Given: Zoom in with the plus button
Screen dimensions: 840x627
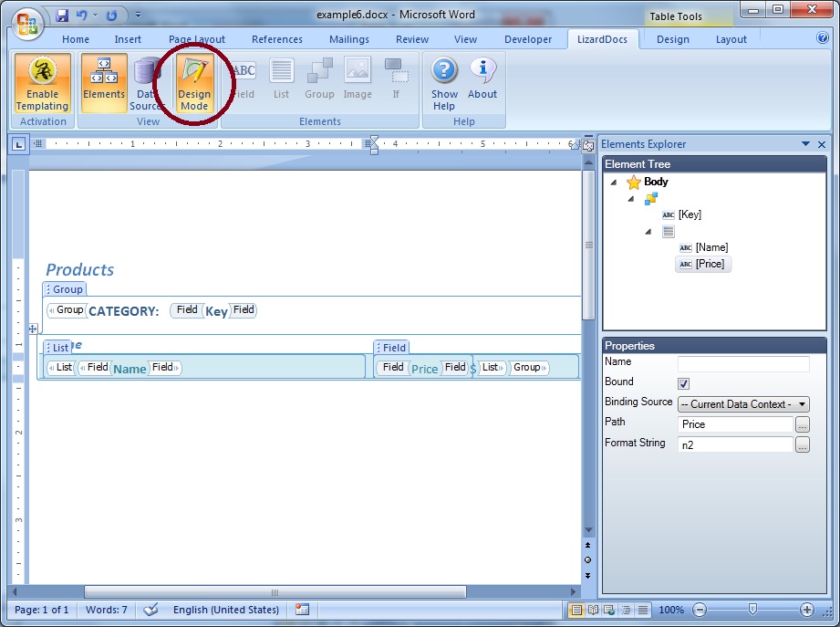Looking at the screenshot, I should click(807, 610).
